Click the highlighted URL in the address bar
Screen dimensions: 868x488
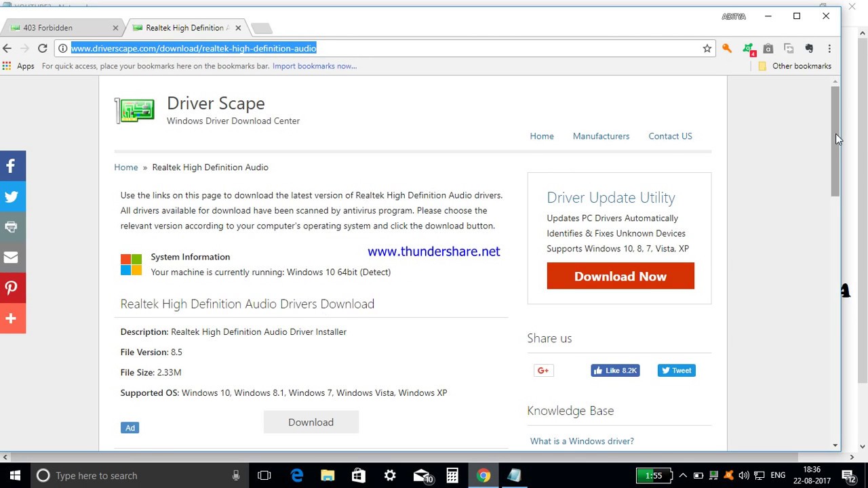pyautogui.click(x=194, y=48)
